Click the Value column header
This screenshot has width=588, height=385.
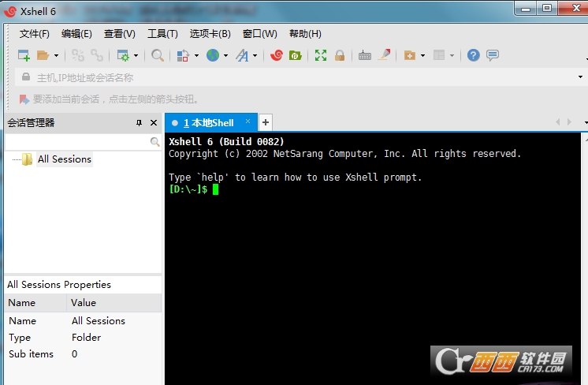click(114, 302)
